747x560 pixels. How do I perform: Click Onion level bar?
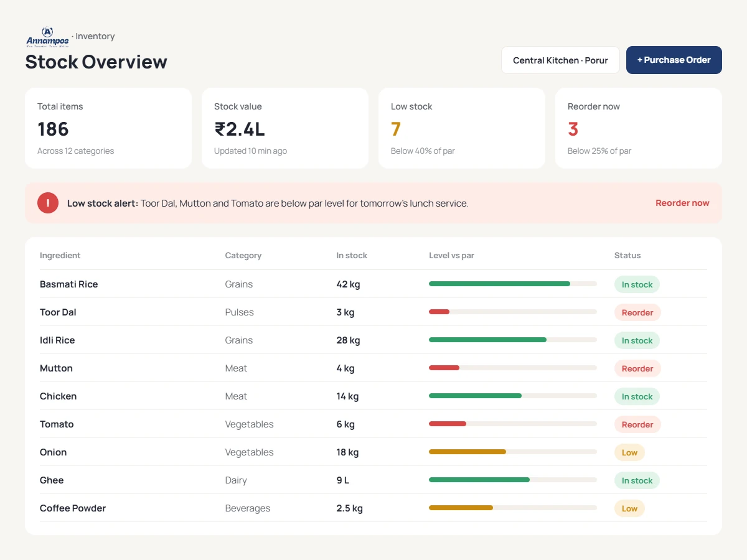[x=513, y=452]
